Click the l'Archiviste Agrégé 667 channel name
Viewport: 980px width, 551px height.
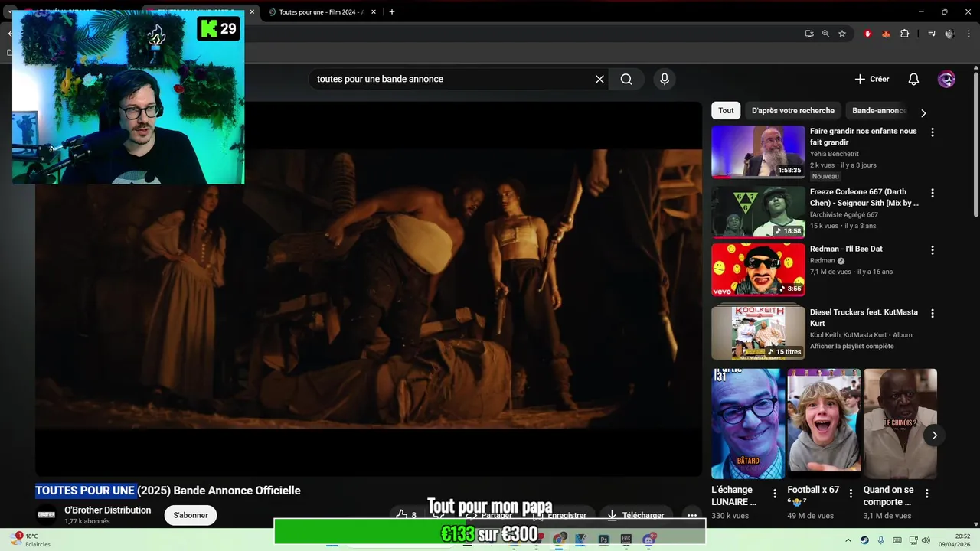click(844, 215)
